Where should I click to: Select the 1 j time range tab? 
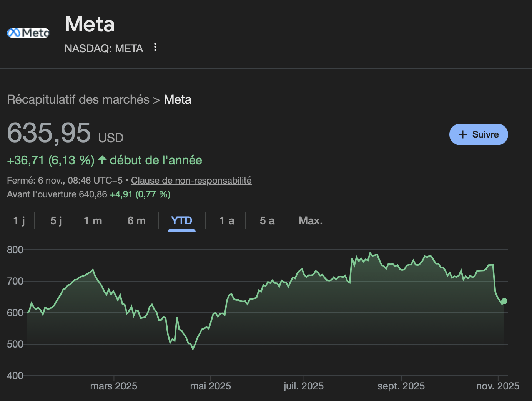click(19, 220)
